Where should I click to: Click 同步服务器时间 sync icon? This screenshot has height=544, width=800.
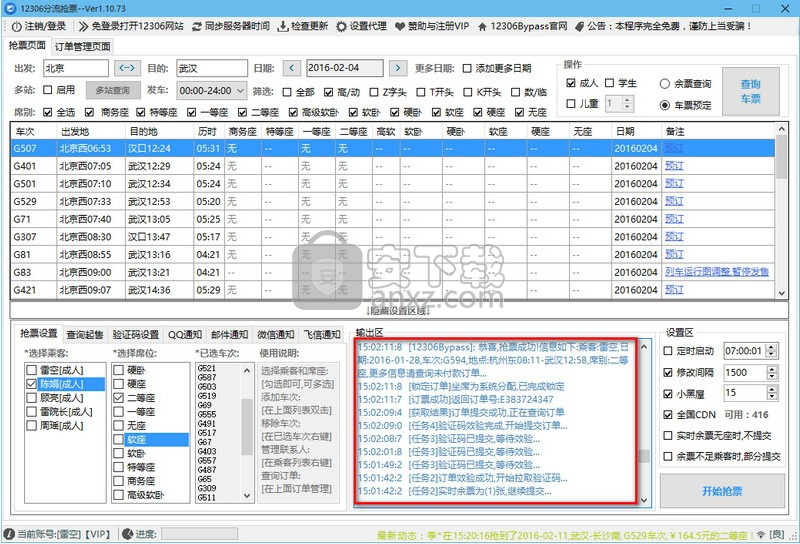coord(196,26)
